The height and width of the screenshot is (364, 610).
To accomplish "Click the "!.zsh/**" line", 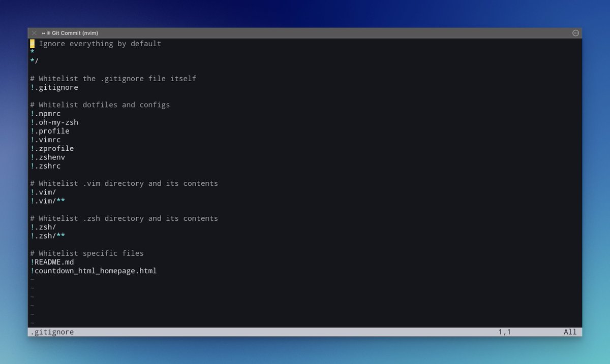I will (47, 236).
